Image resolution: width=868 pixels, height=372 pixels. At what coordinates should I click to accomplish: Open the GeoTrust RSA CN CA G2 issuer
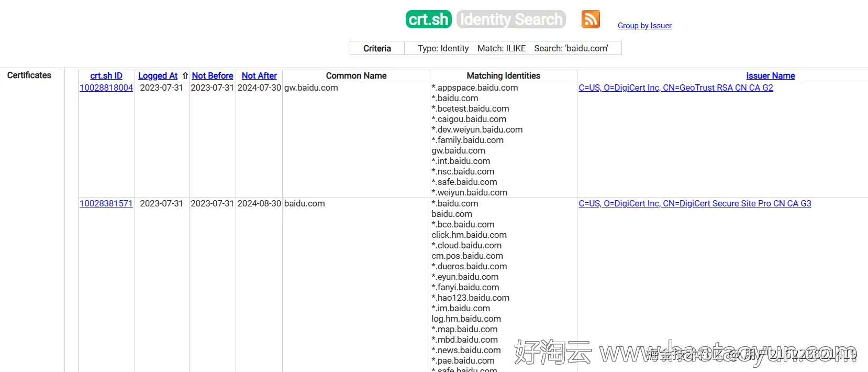click(x=675, y=88)
